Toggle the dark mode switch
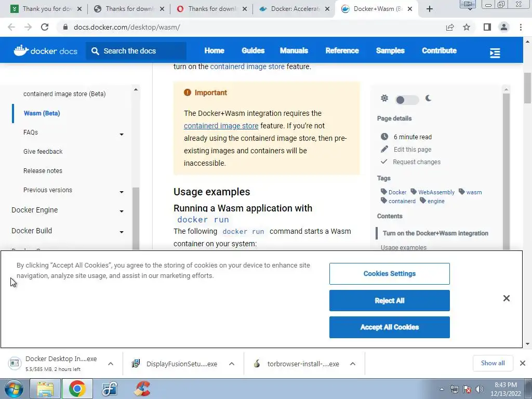 (x=407, y=100)
